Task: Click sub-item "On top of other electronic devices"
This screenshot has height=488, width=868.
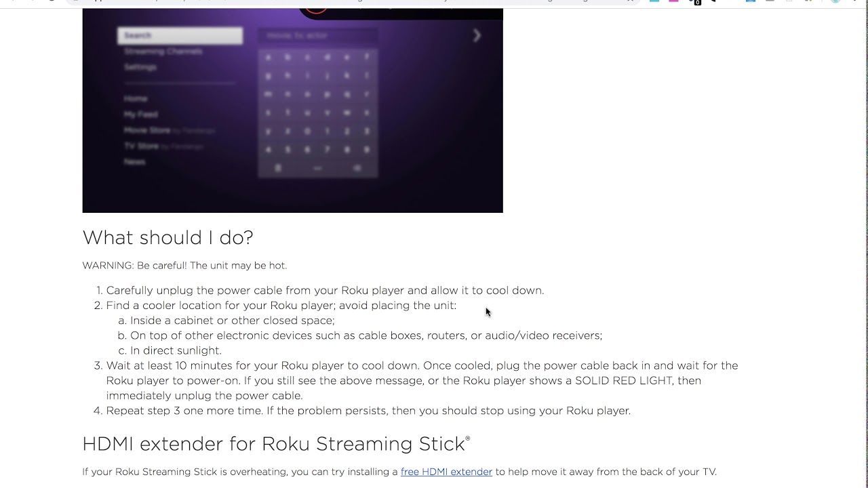Action: (366, 335)
